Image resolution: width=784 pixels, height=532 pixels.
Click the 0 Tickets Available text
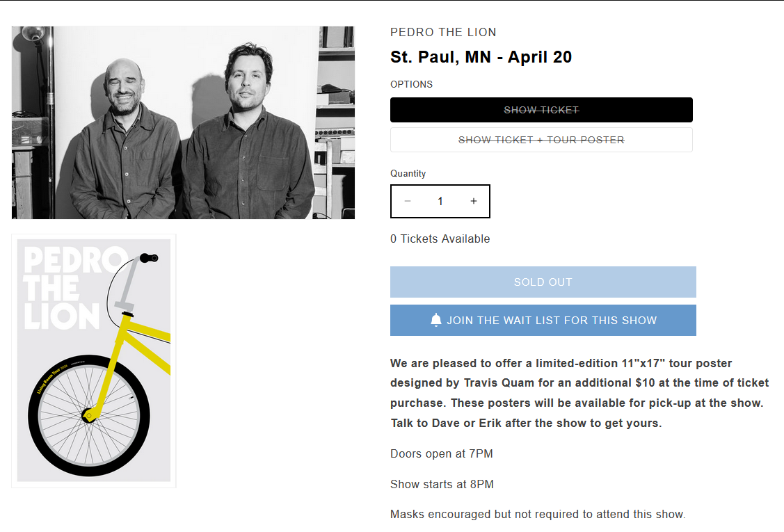point(440,239)
